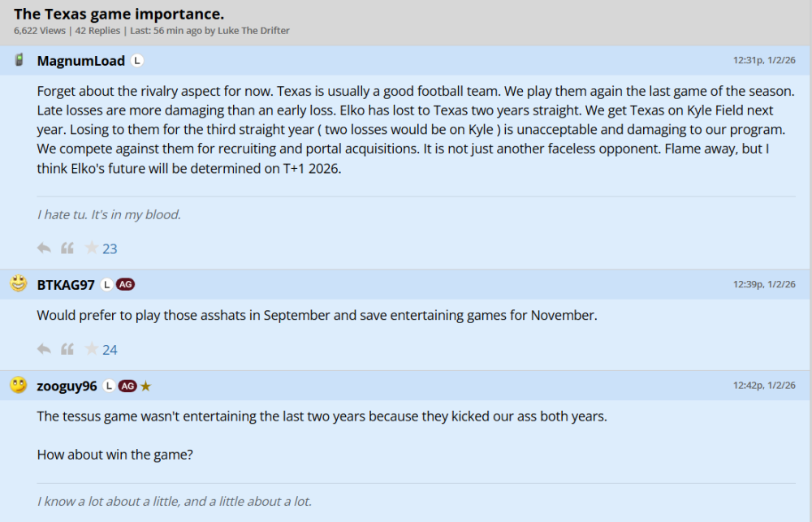
Task: Star BTKAG97's post
Action: pyautogui.click(x=92, y=349)
